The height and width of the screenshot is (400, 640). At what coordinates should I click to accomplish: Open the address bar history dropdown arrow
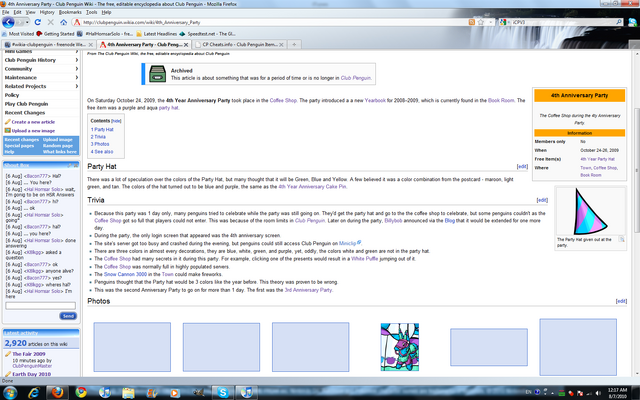click(491, 22)
